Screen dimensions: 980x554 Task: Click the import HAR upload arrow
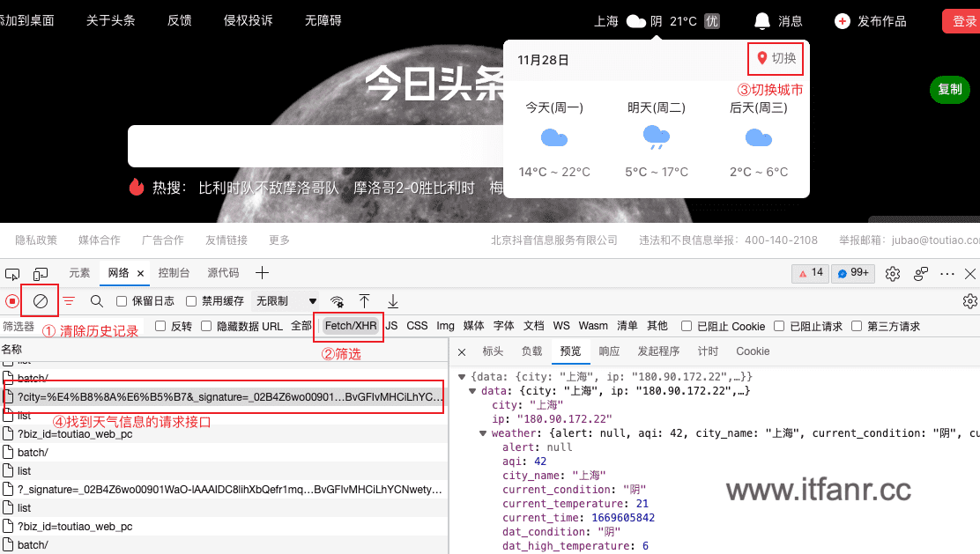364,301
